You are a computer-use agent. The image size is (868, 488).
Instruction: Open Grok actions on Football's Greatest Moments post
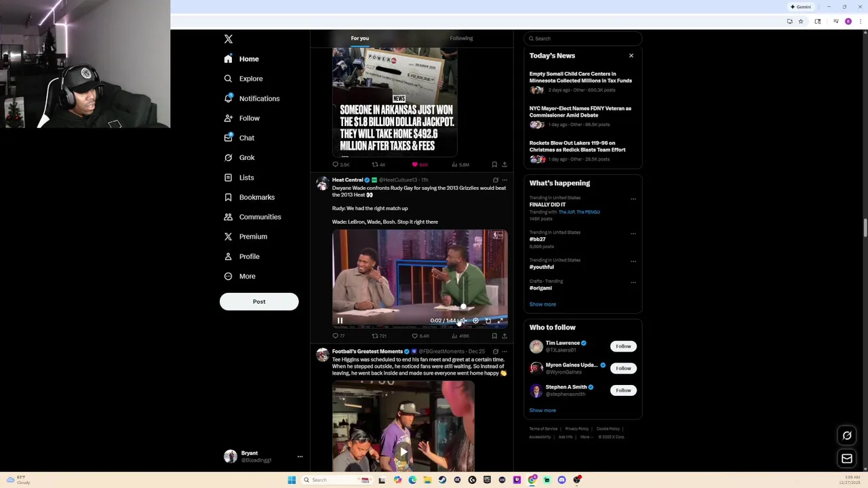click(x=495, y=352)
